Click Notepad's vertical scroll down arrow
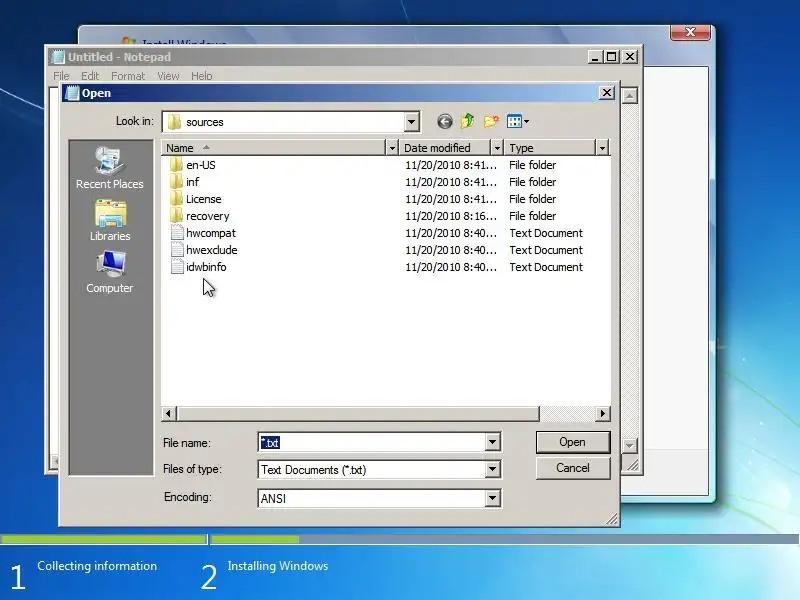This screenshot has height=600, width=800. coord(630,445)
